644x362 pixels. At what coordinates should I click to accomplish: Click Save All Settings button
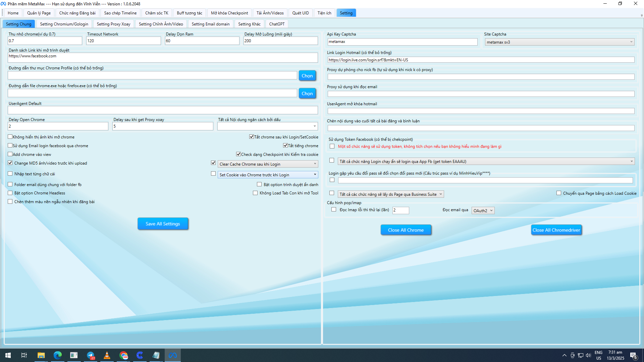coord(163,224)
